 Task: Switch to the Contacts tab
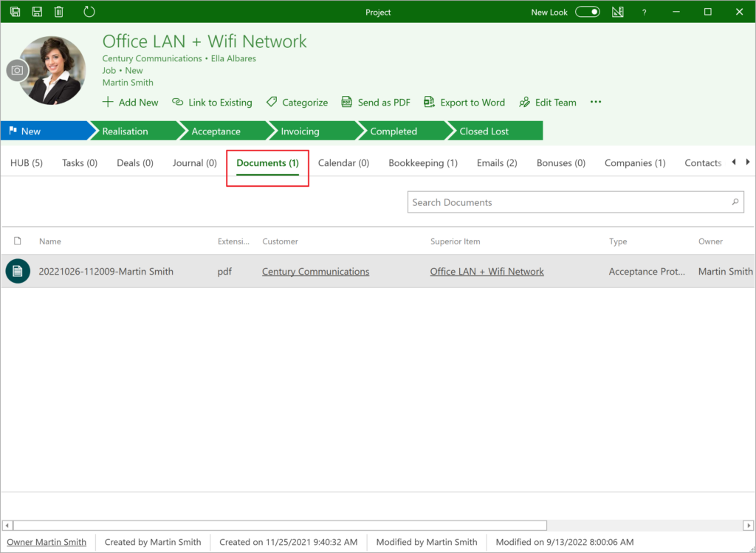pyautogui.click(x=703, y=163)
